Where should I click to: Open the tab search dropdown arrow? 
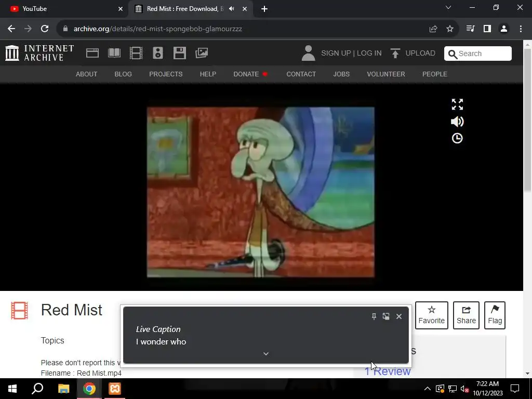[448, 7]
